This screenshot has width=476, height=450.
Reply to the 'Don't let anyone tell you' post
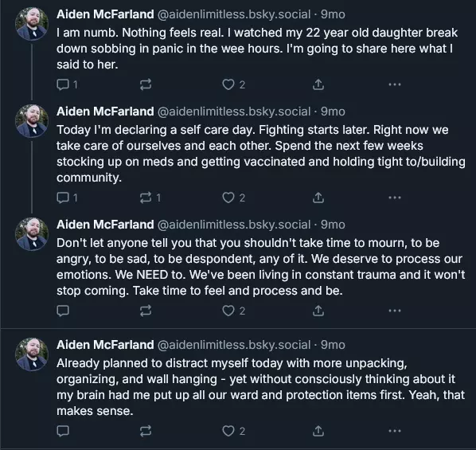click(63, 311)
